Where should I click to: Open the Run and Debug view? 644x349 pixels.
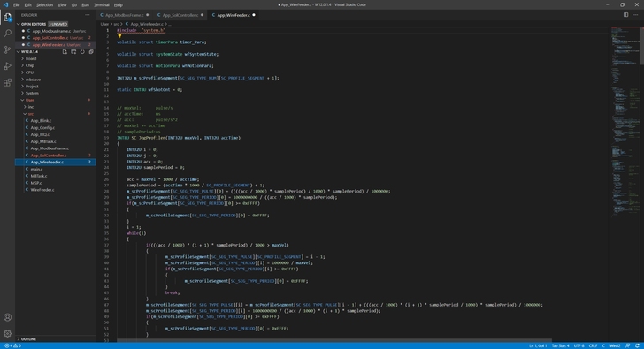(x=7, y=66)
